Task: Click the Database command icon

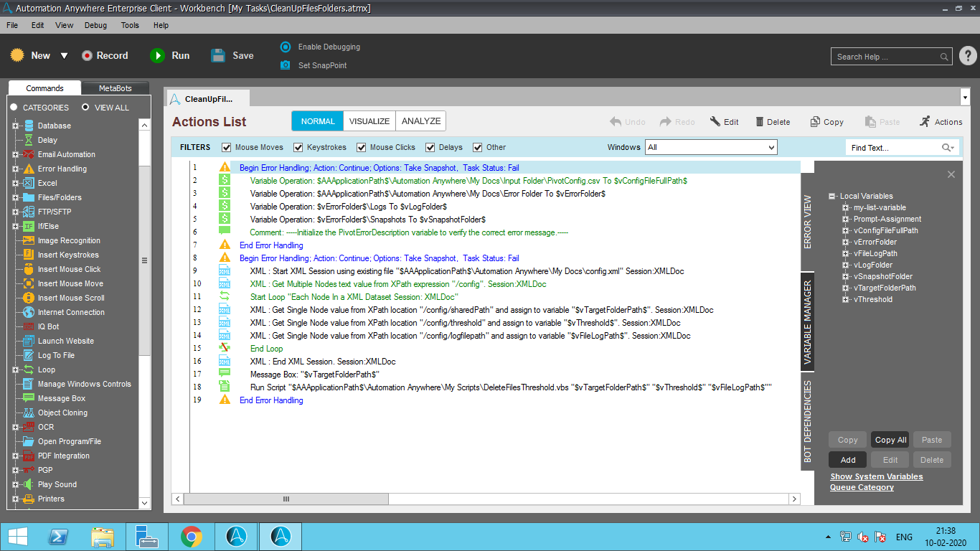Action: pyautogui.click(x=29, y=126)
